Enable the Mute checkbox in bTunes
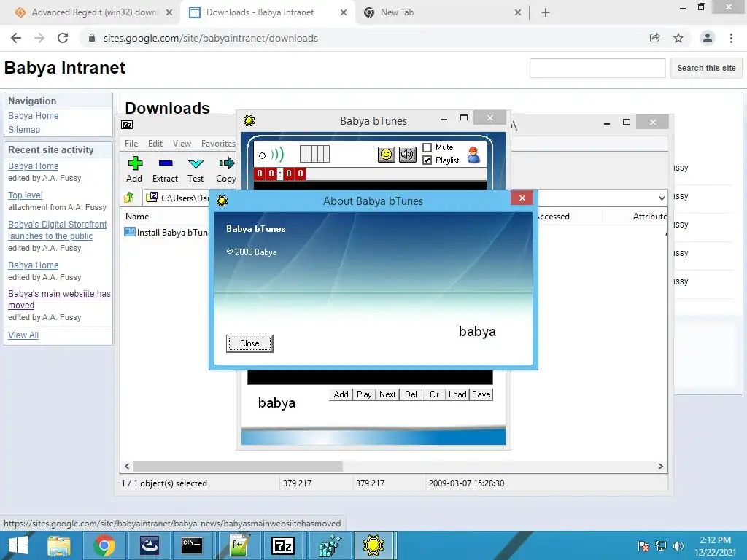The width and height of the screenshot is (747, 560). (427, 147)
